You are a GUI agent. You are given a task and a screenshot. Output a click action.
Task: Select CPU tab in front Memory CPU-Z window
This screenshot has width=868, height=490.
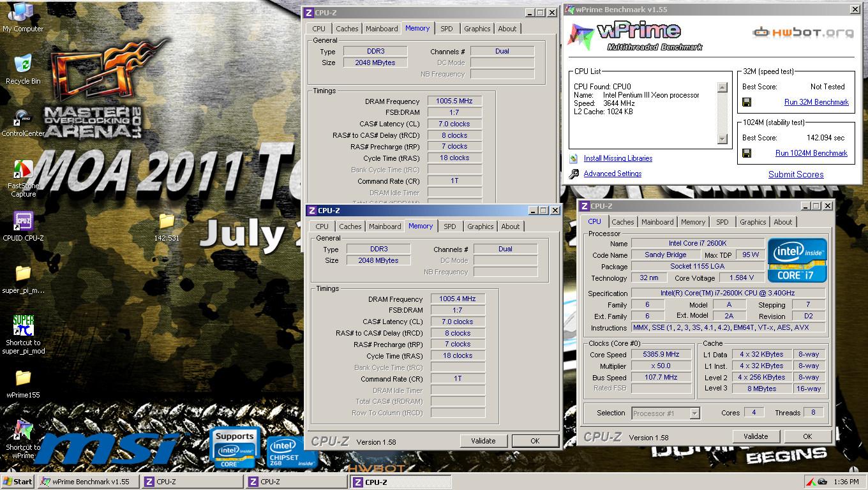tap(322, 226)
